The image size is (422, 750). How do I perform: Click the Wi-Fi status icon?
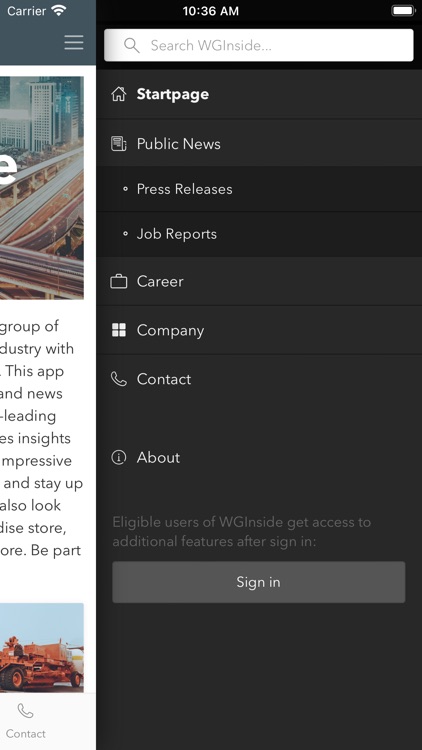58,11
